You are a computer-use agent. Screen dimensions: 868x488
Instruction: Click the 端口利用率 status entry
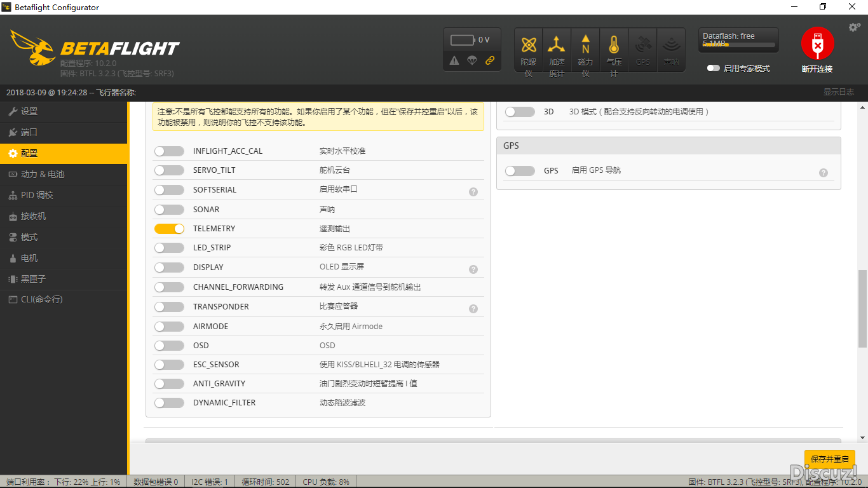pyautogui.click(x=64, y=482)
